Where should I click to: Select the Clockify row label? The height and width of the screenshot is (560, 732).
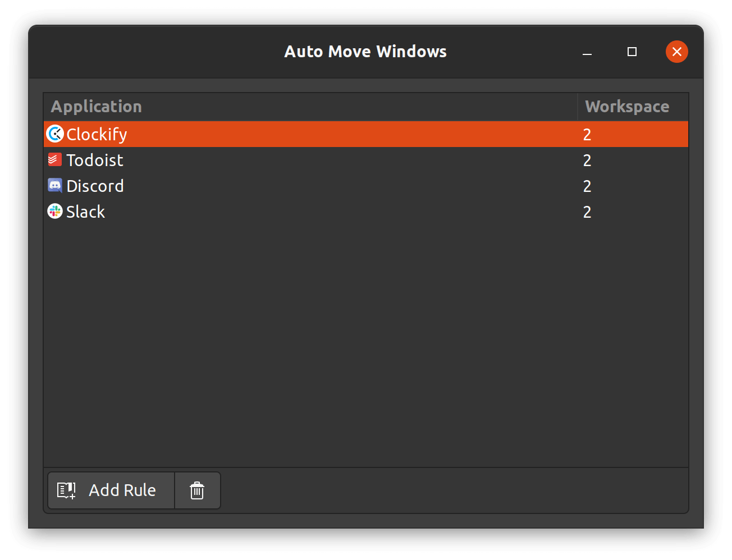97,135
